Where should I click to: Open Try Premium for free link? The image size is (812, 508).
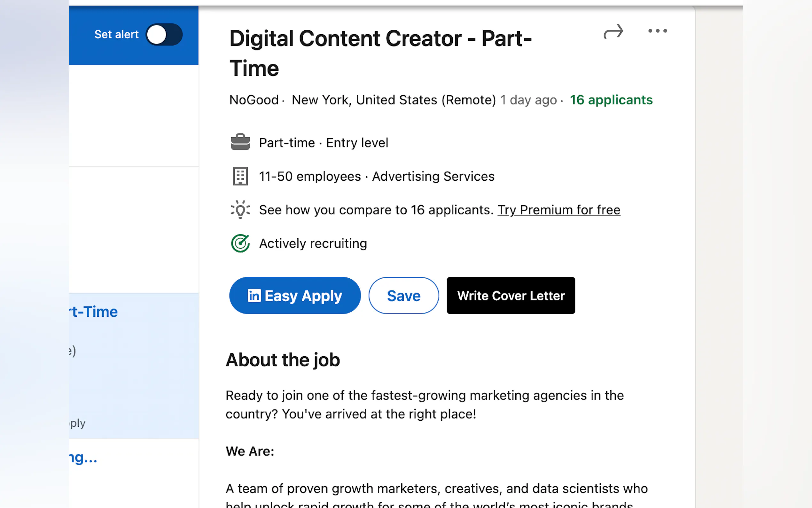558,210
